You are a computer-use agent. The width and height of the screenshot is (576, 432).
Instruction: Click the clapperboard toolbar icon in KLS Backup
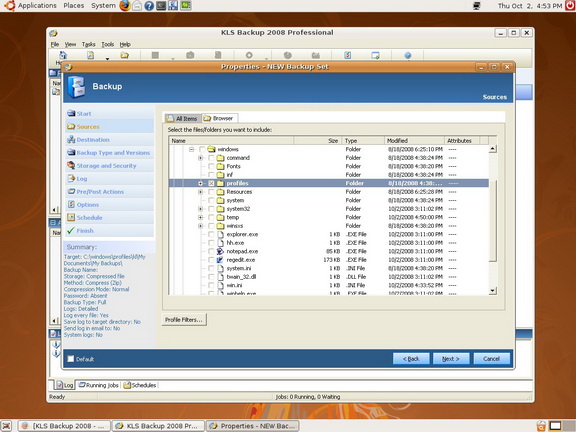click(x=316, y=55)
